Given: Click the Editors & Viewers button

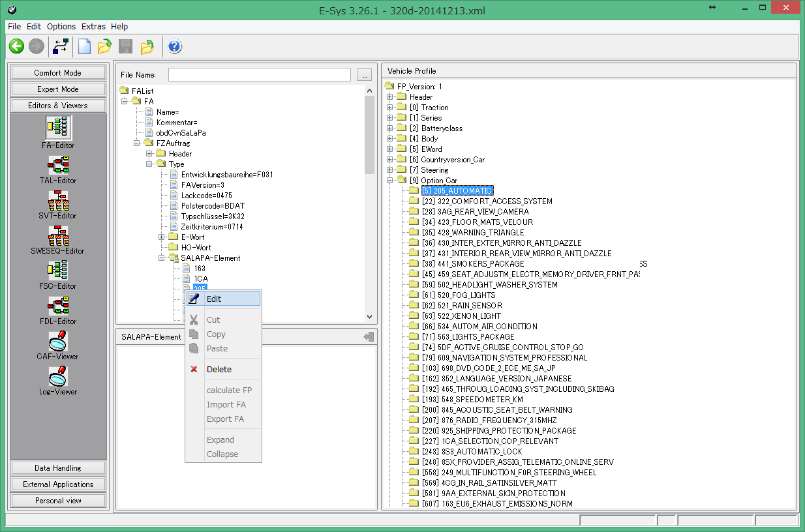Looking at the screenshot, I should [x=58, y=106].
